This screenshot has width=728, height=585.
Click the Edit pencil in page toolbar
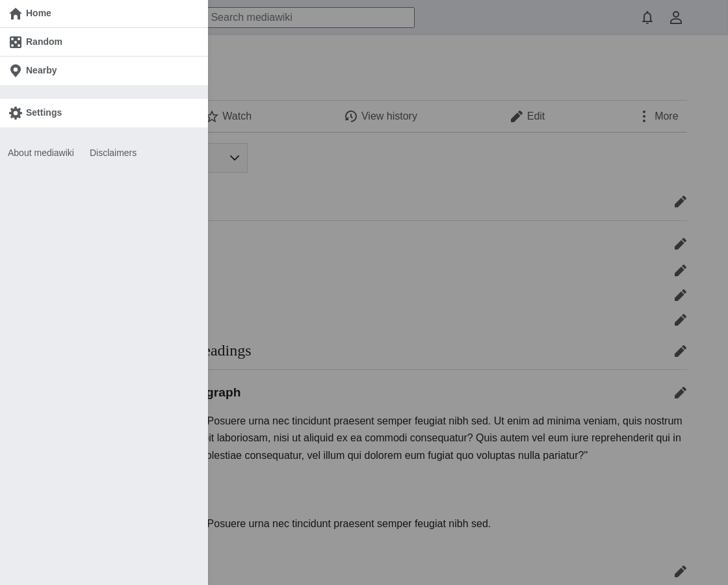tap(528, 116)
